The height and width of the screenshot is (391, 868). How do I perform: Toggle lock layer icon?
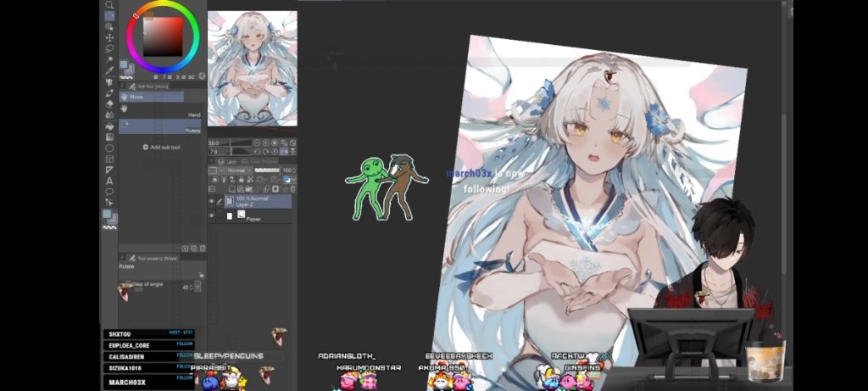[241, 180]
